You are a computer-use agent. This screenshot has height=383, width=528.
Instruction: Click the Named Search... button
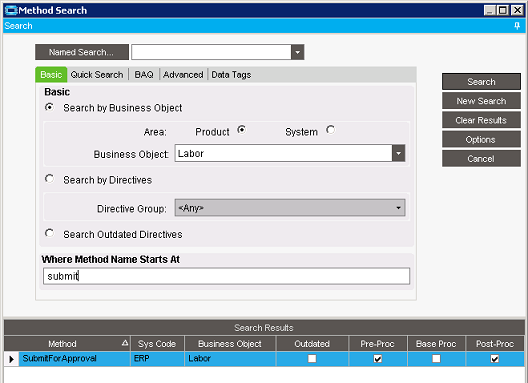pos(82,52)
